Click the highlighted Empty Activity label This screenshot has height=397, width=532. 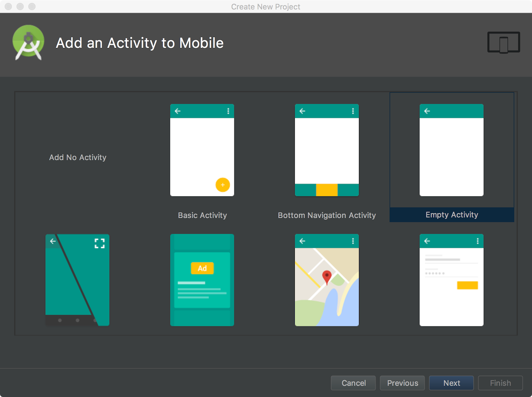coord(452,215)
